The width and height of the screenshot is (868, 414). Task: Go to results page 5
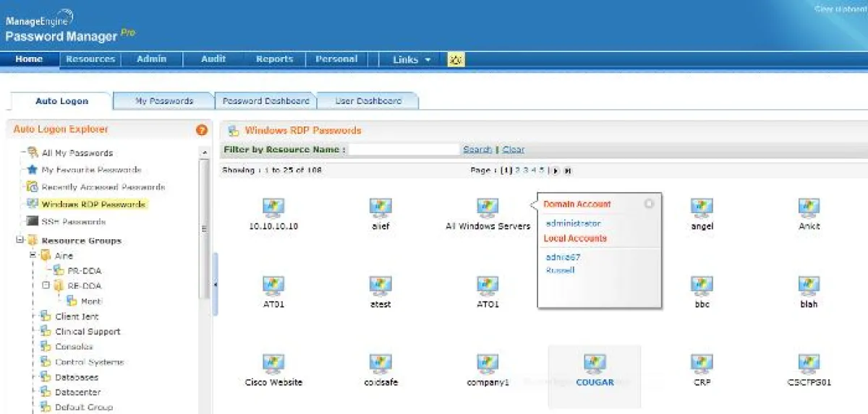pos(542,171)
